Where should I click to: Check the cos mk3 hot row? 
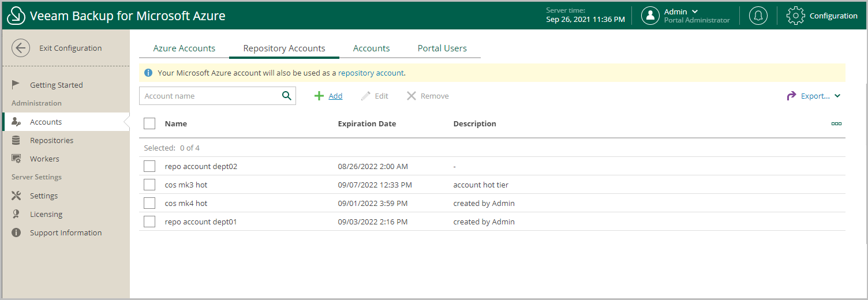[149, 185]
